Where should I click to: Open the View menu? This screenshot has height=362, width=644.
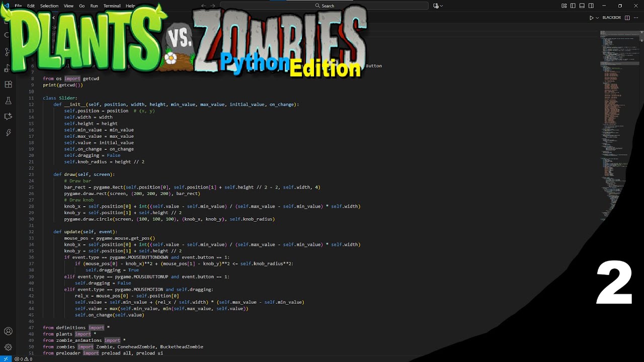[68, 6]
